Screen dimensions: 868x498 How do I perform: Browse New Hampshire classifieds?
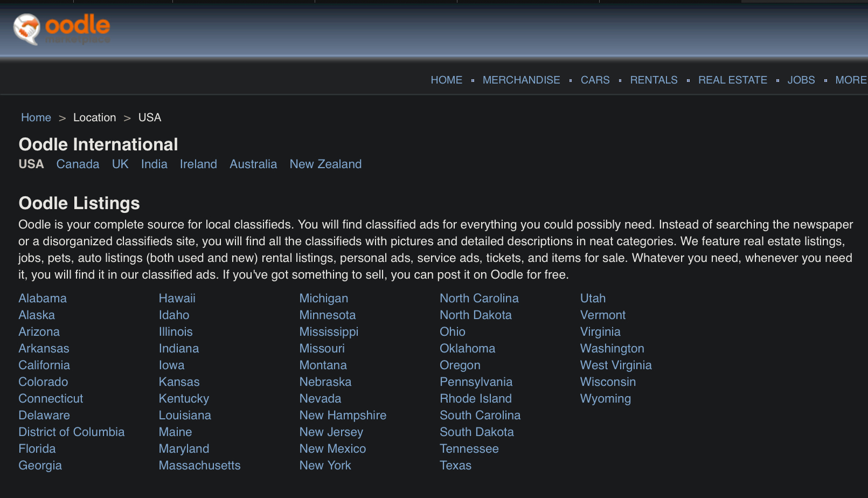click(343, 416)
